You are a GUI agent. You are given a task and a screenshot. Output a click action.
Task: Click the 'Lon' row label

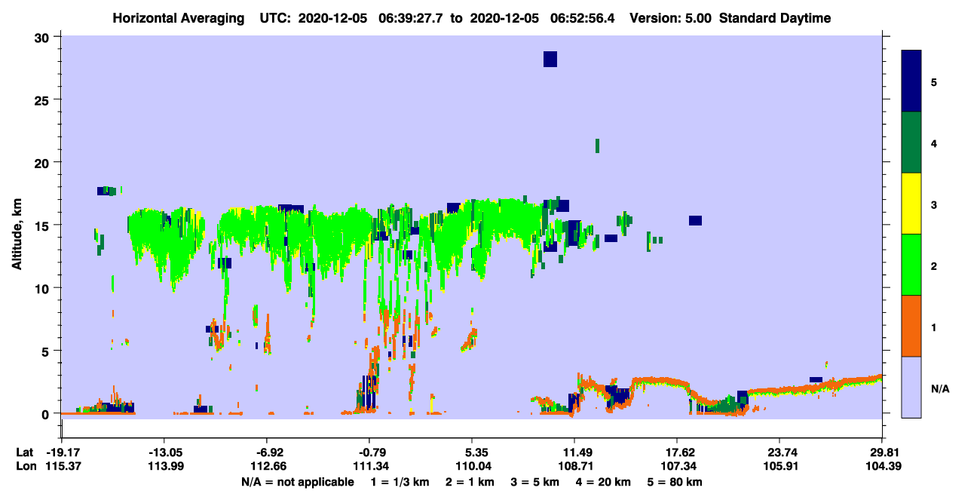click(25, 466)
